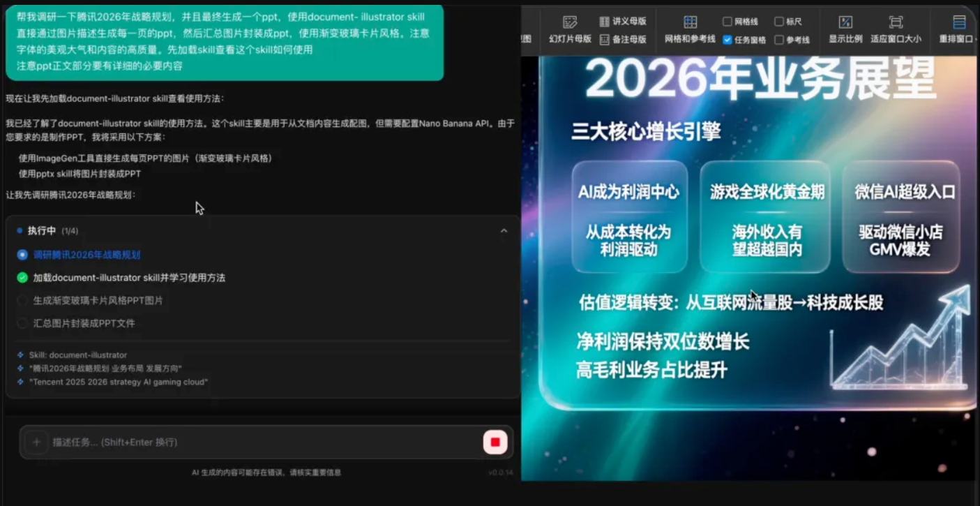Click heading 三大核心增长引擎 on slide
The height and width of the screenshot is (506, 980).
pos(646,131)
